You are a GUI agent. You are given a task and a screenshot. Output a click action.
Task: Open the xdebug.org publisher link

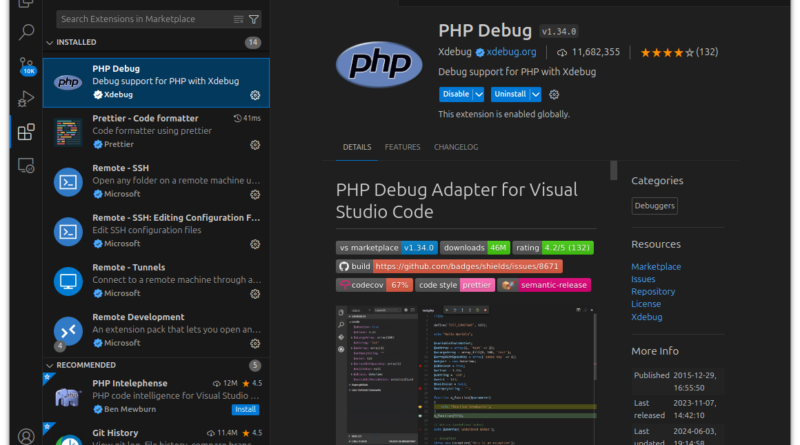coord(511,52)
